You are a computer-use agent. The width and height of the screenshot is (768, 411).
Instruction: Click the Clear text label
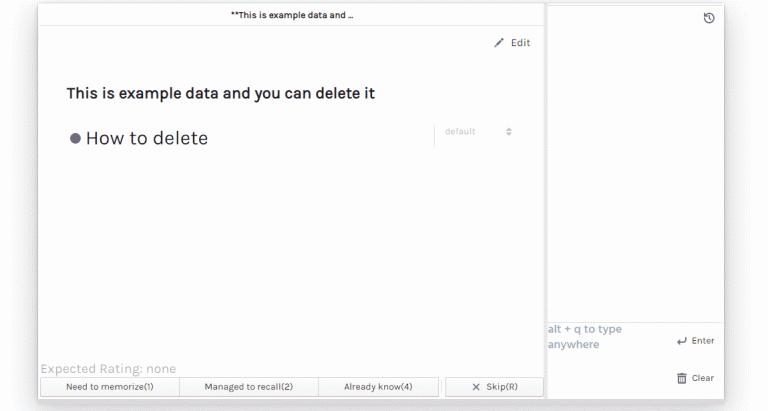[703, 378]
